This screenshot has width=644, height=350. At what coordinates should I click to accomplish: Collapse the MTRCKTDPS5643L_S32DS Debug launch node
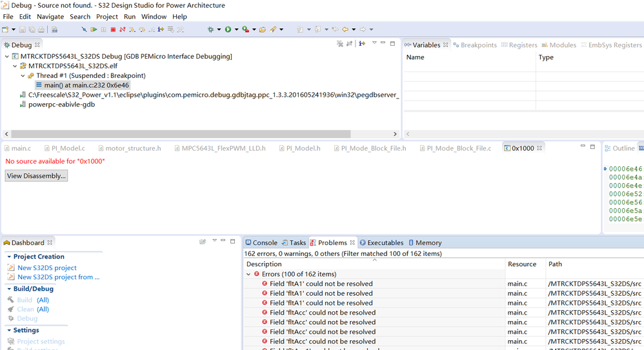(x=7, y=56)
